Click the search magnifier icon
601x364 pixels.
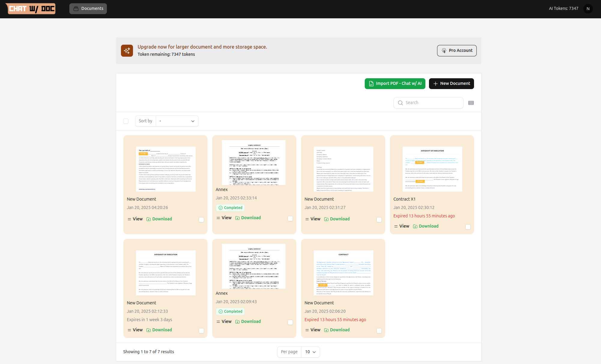coord(400,103)
